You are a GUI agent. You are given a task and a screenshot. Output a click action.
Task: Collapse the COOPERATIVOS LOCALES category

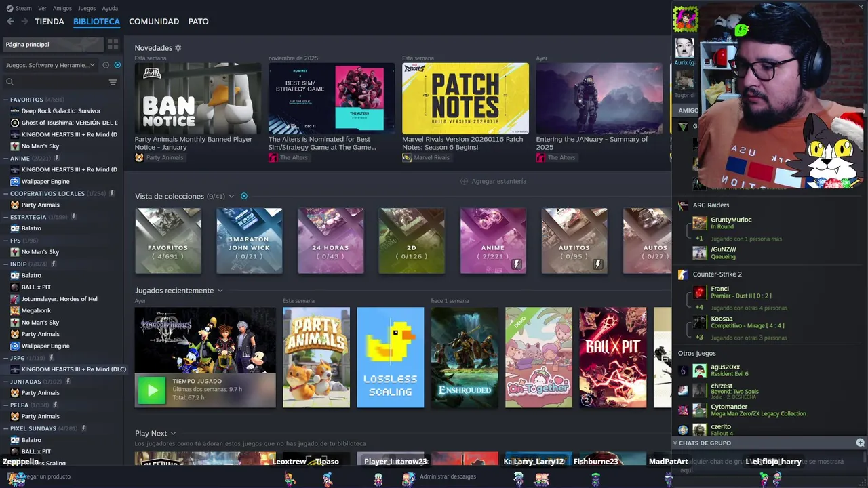6,194
